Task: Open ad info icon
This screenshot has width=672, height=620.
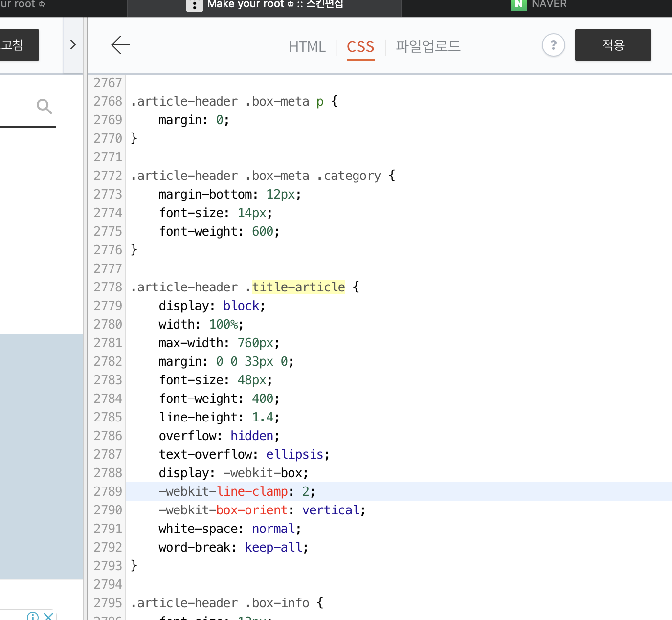Action: coord(33,616)
